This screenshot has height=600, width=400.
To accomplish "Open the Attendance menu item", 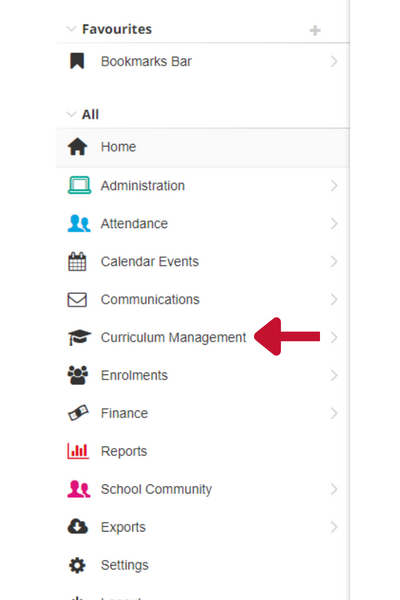I will 203,223.
